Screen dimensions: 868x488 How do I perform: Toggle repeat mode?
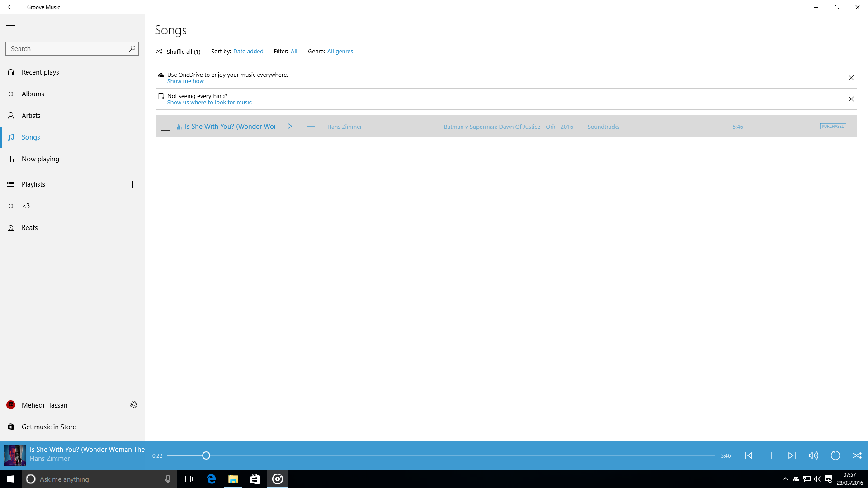pyautogui.click(x=835, y=455)
